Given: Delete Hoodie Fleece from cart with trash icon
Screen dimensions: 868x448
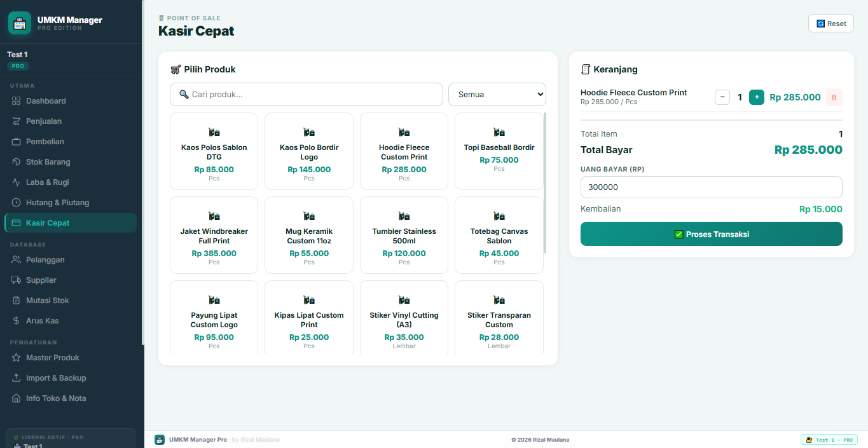Looking at the screenshot, I should [x=834, y=97].
